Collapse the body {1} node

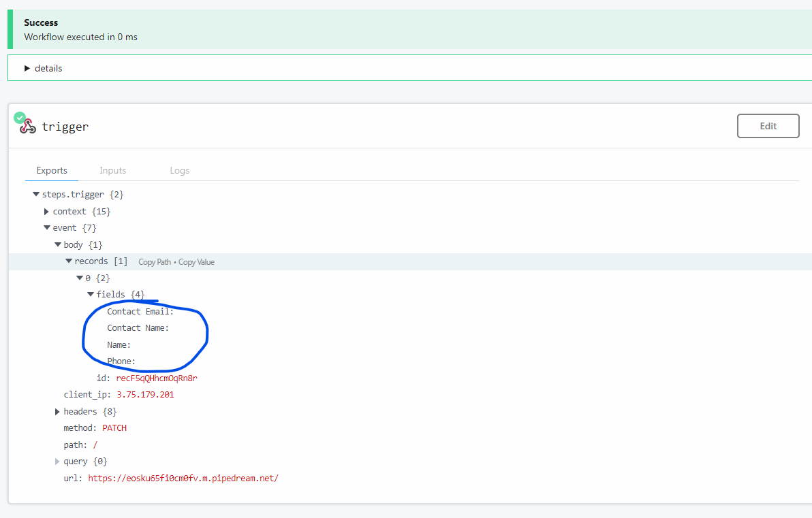tap(58, 245)
